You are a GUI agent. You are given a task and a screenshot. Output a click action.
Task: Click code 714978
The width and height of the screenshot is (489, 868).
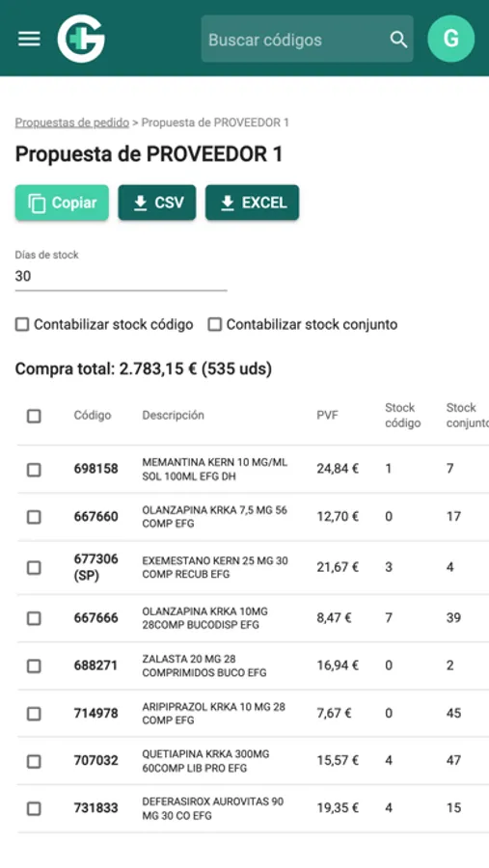[95, 714]
